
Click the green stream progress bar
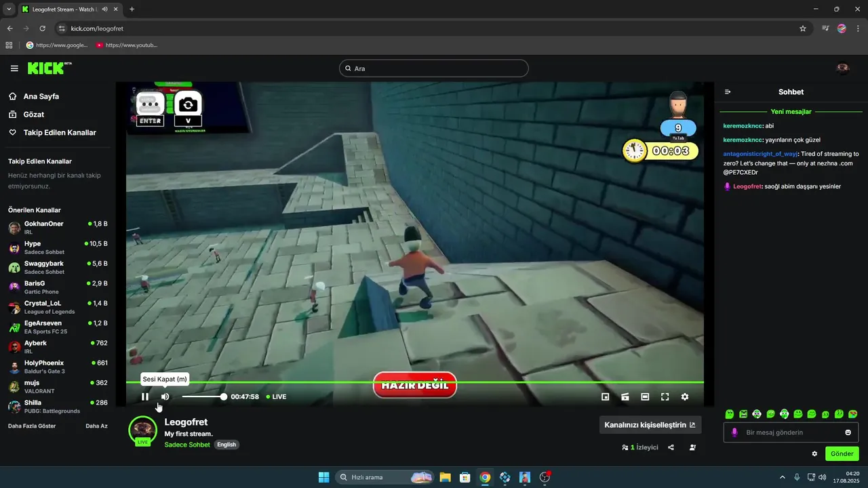click(414, 382)
